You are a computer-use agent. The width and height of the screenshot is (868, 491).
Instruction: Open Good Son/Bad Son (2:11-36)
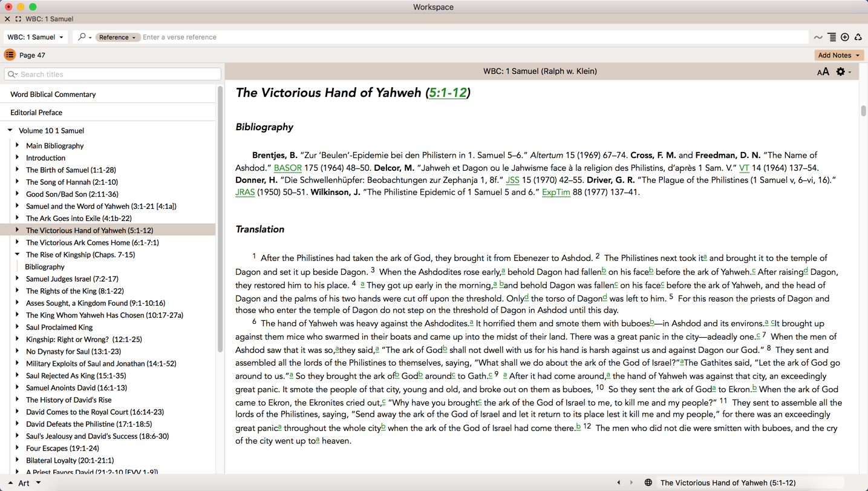click(72, 194)
